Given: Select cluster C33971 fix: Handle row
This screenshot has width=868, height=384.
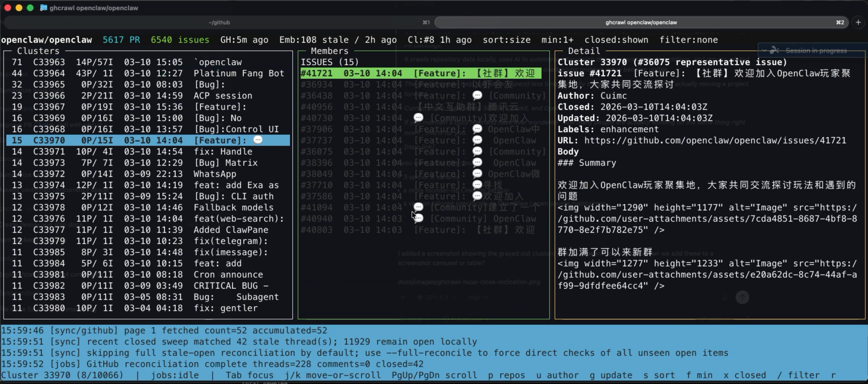Looking at the screenshot, I should coord(148,151).
